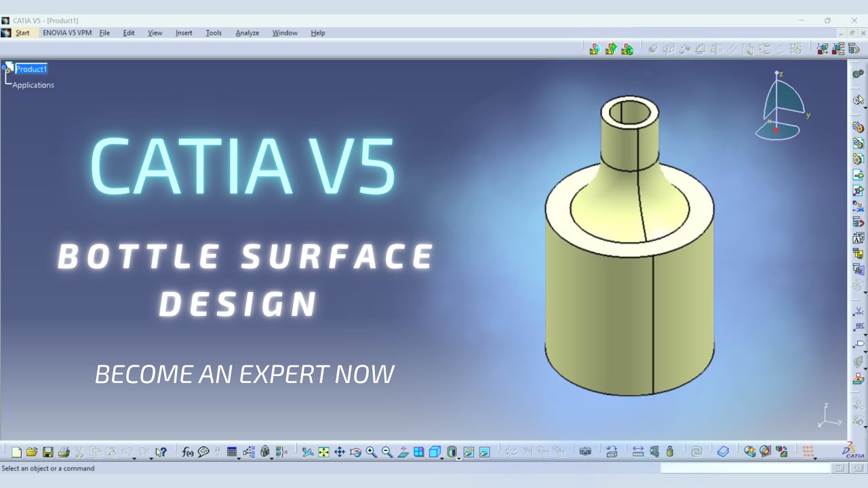This screenshot has width=868, height=488.
Task: Open the Start menu
Action: point(22,33)
